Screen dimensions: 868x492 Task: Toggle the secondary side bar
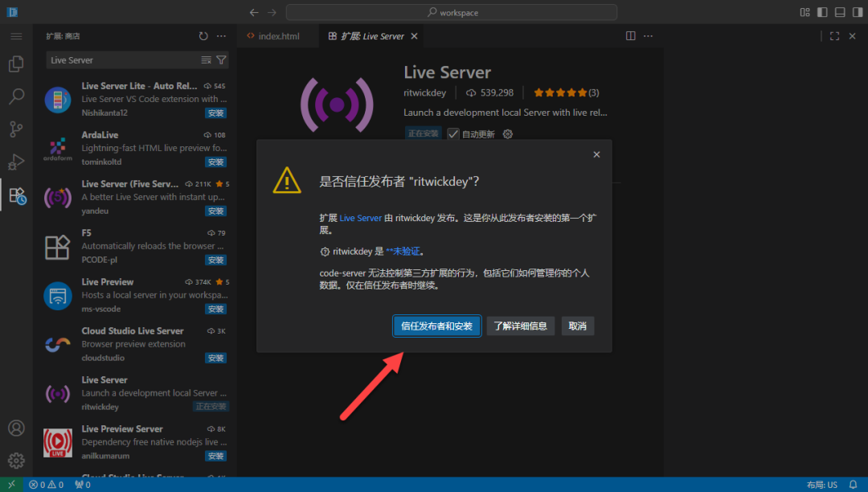click(858, 12)
